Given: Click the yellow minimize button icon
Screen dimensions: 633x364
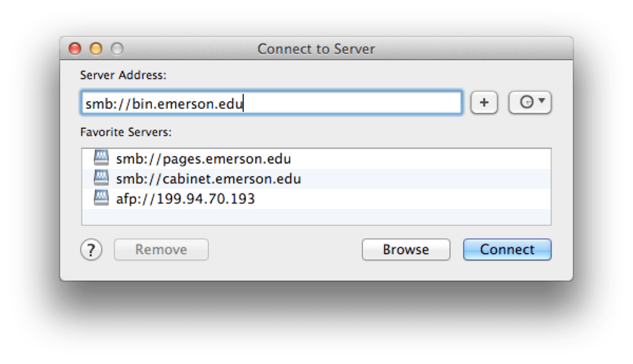Looking at the screenshot, I should [96, 49].
